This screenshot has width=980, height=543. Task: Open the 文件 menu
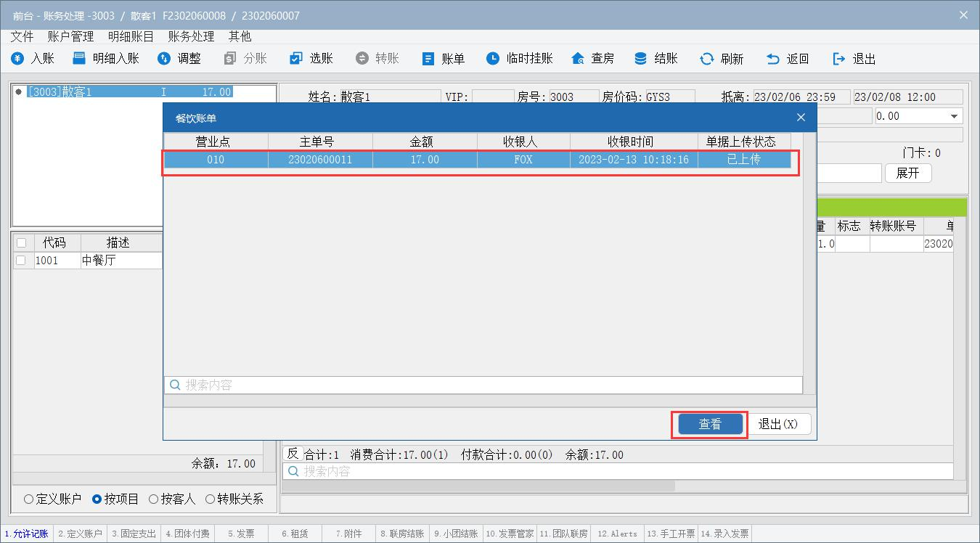coord(23,36)
